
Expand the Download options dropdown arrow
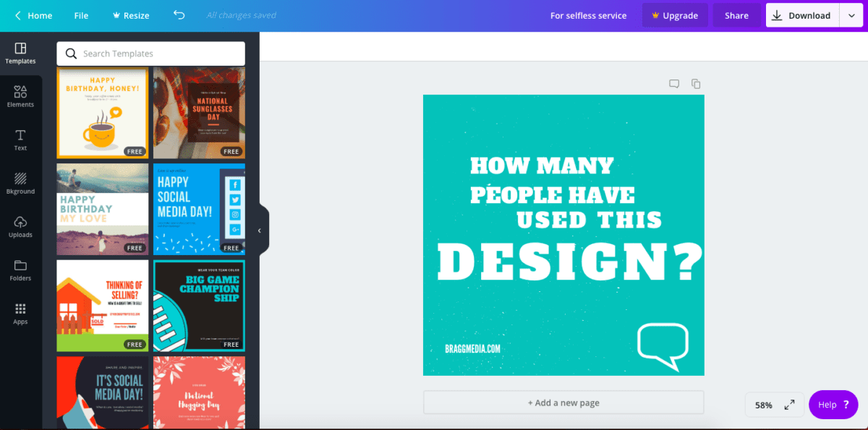pos(851,16)
